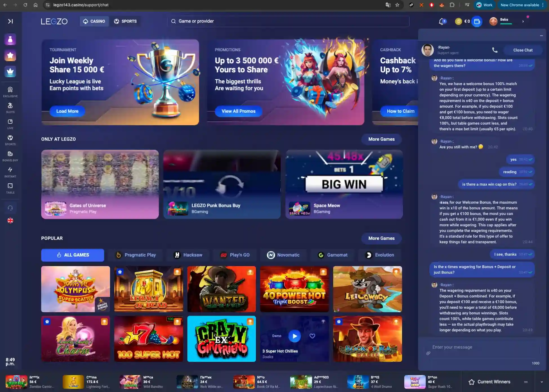The width and height of the screenshot is (549, 392).
Task: Filter popular games by Pragmatic Play
Action: click(136, 255)
